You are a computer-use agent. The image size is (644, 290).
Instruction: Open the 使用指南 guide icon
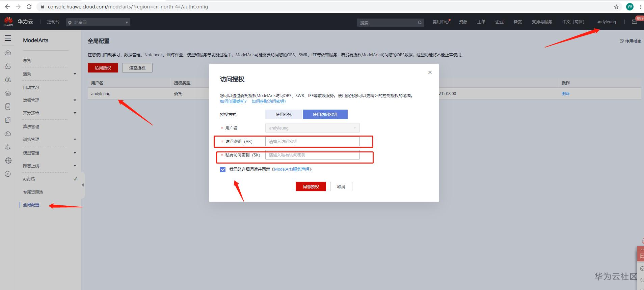[622, 41]
